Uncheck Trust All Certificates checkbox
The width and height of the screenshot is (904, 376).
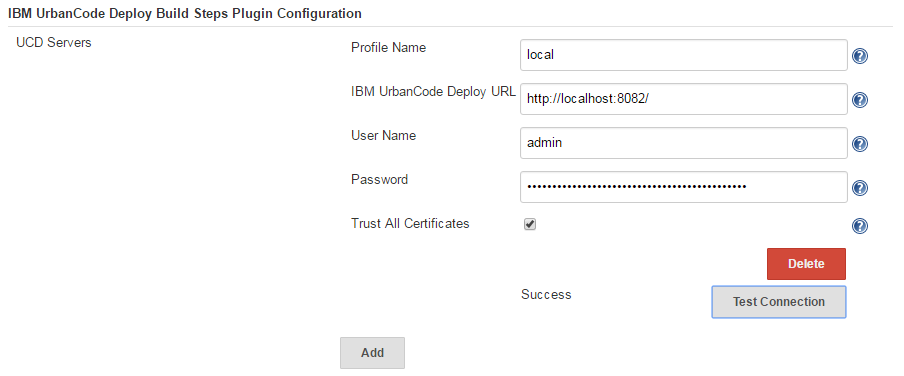click(x=530, y=224)
